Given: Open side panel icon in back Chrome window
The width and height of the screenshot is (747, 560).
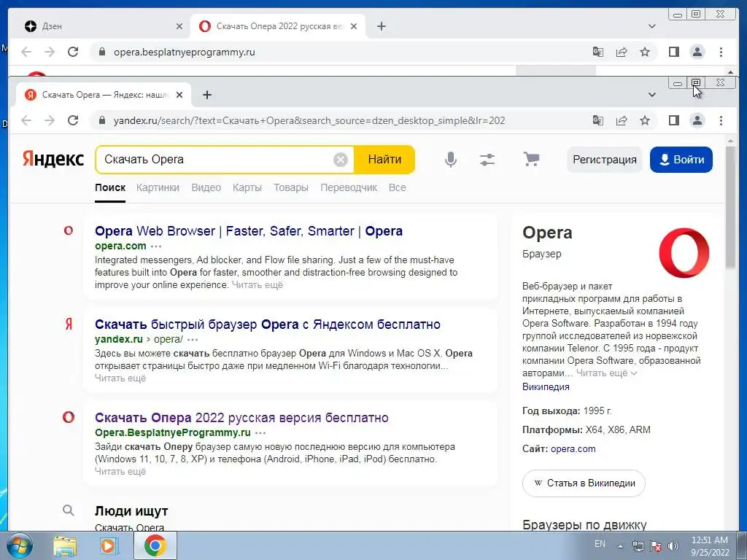Looking at the screenshot, I should tap(673, 52).
